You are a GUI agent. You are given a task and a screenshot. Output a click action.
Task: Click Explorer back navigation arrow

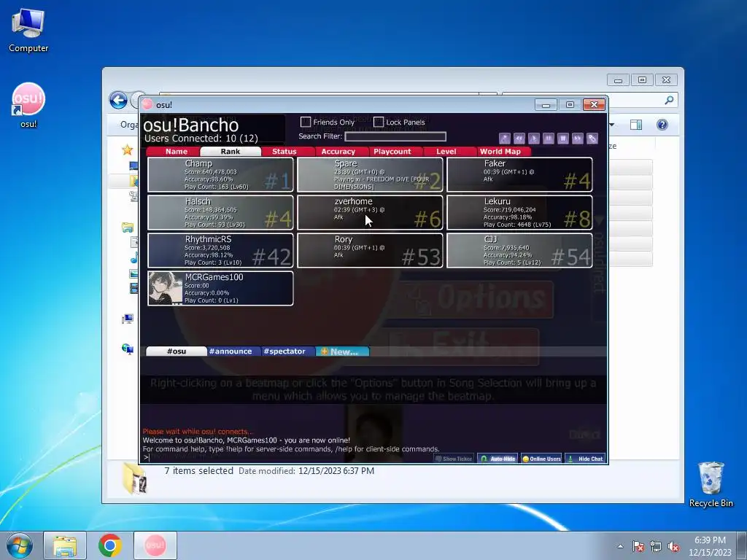(118, 101)
